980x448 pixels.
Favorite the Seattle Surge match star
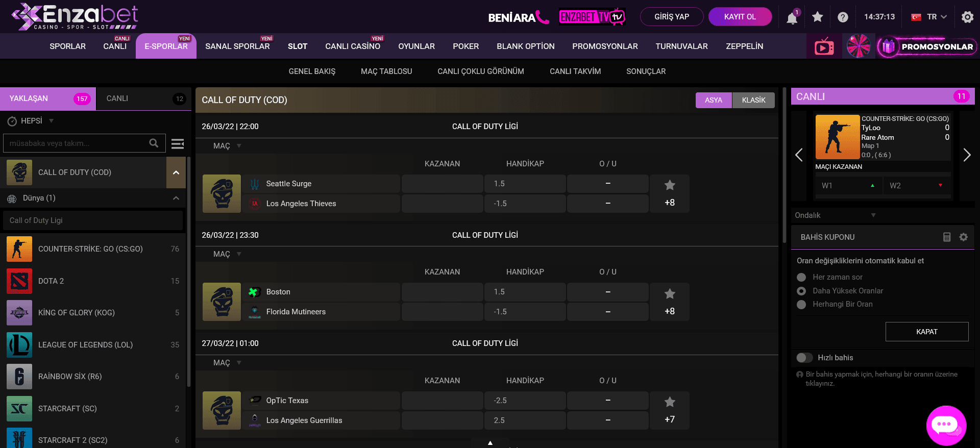tap(670, 185)
